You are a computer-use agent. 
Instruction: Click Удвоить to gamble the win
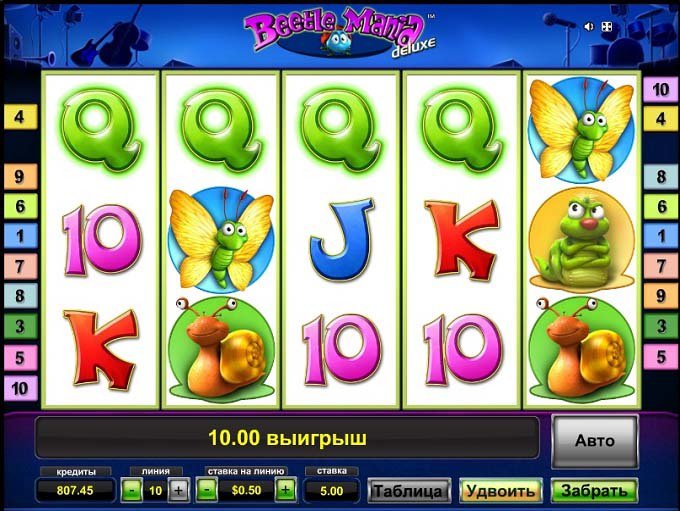tap(500, 491)
